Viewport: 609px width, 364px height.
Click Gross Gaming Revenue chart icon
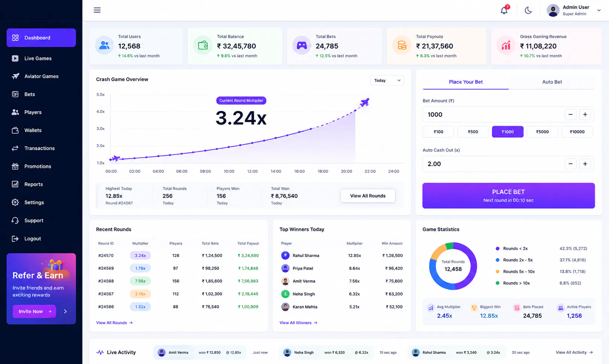click(506, 45)
